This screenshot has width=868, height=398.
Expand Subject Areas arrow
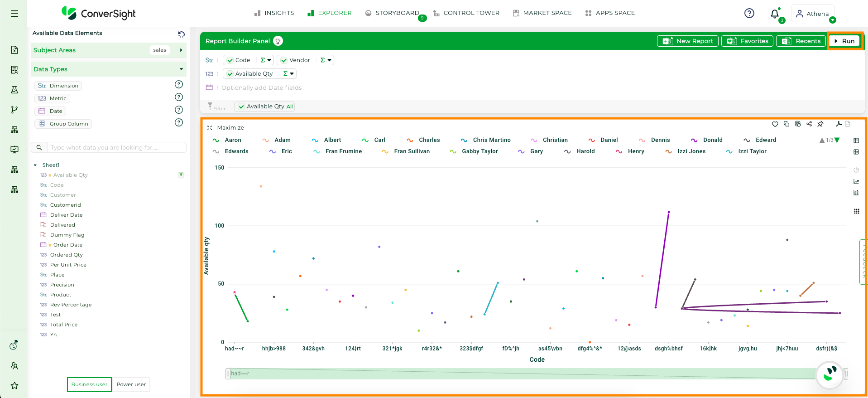click(181, 50)
